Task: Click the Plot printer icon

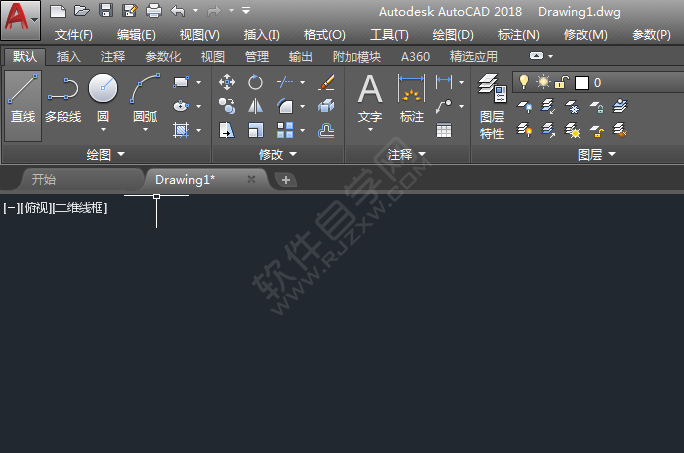Action: pos(154,10)
